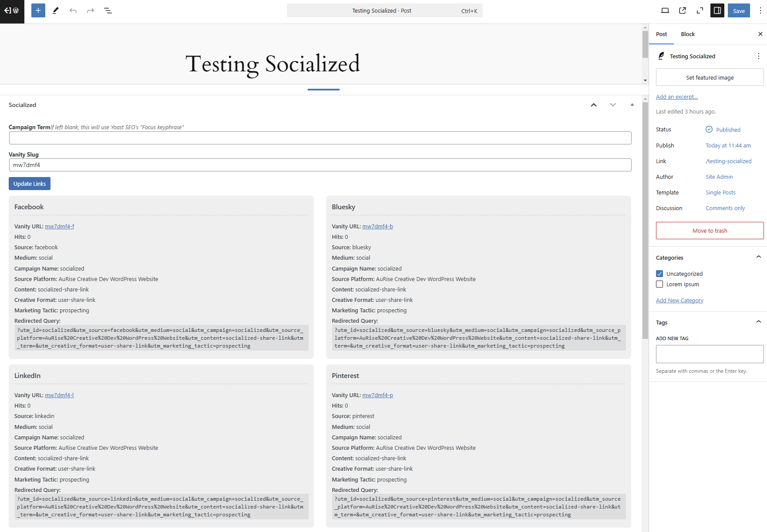767x532 pixels.
Task: Click Add New Category link
Action: coord(680,300)
